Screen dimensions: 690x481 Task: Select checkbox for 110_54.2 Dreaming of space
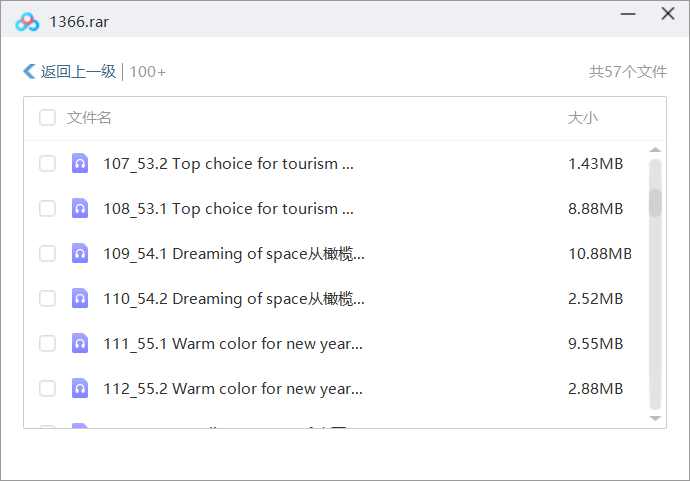[47, 298]
